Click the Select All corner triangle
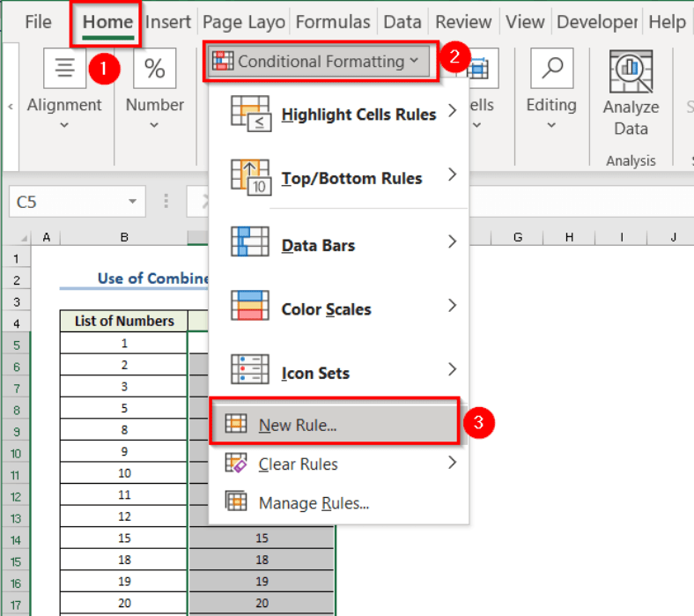694x616 pixels. click(24, 238)
